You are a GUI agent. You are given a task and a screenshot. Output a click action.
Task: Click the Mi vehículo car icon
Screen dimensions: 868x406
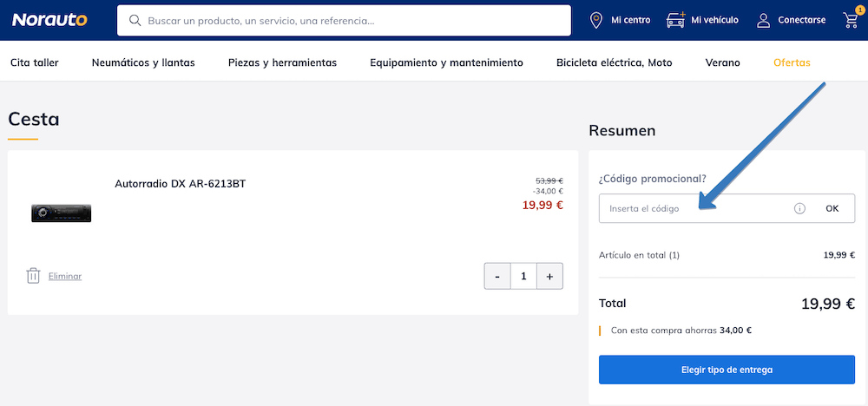pos(675,20)
